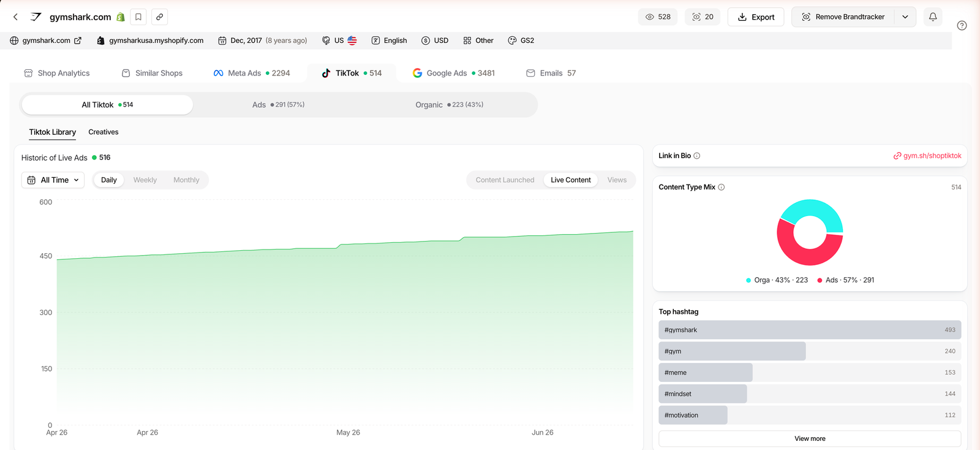Copy link using the chain icon

[x=159, y=17]
